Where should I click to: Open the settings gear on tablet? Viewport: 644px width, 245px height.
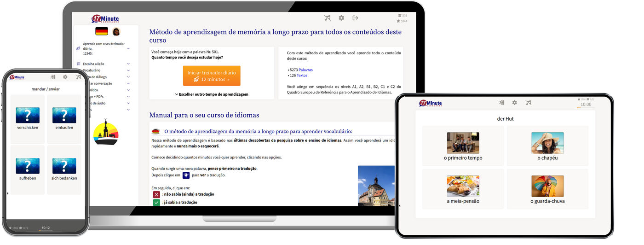click(x=515, y=103)
